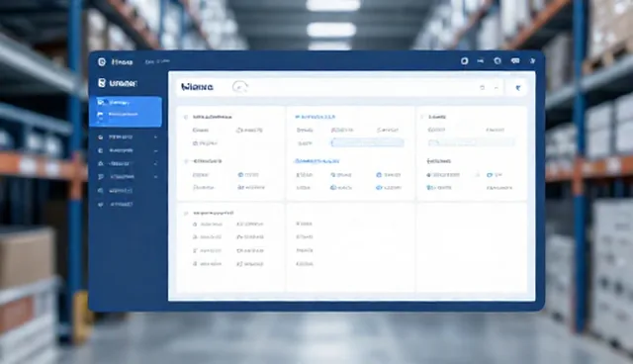633x364 pixels.
Task: Click the circular refresh icon beside page title
Action: click(239, 87)
